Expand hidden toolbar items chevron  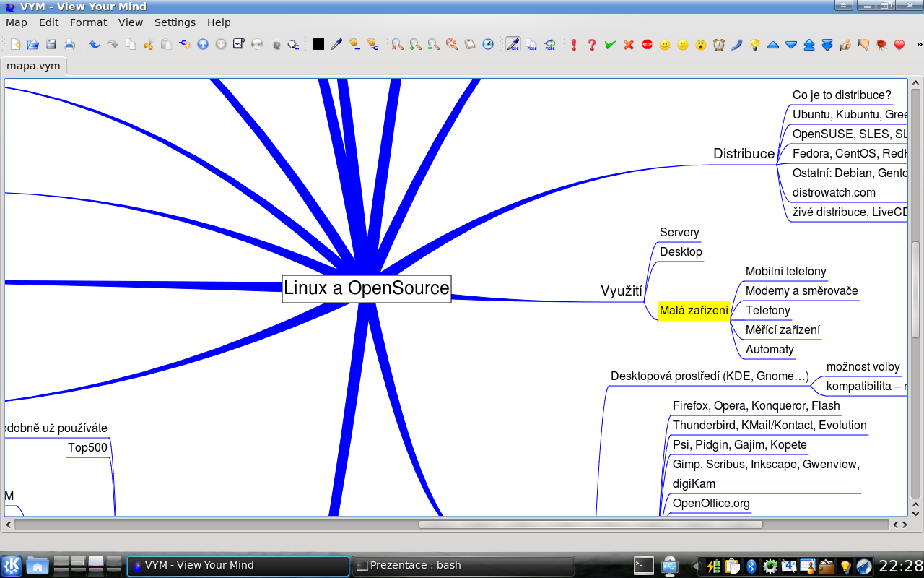point(919,44)
